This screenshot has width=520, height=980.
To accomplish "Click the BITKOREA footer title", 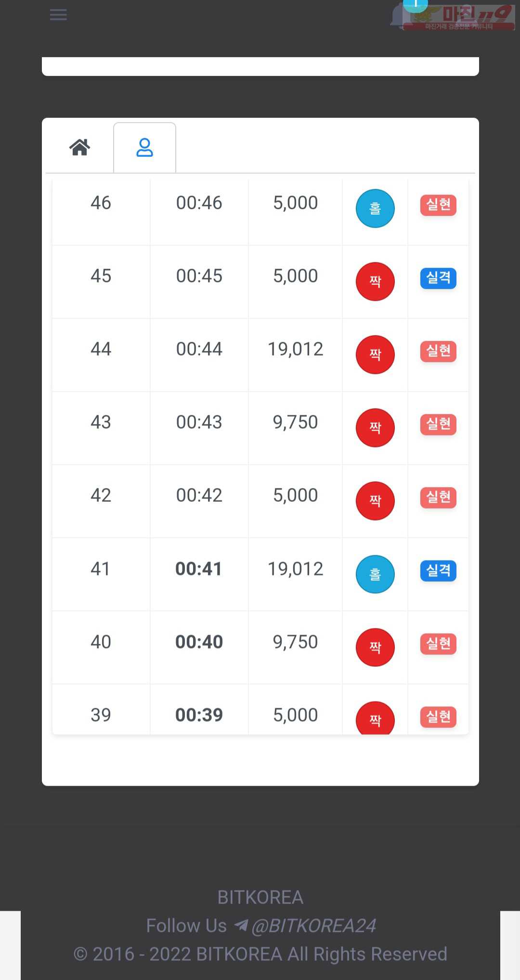I will coord(260,897).
